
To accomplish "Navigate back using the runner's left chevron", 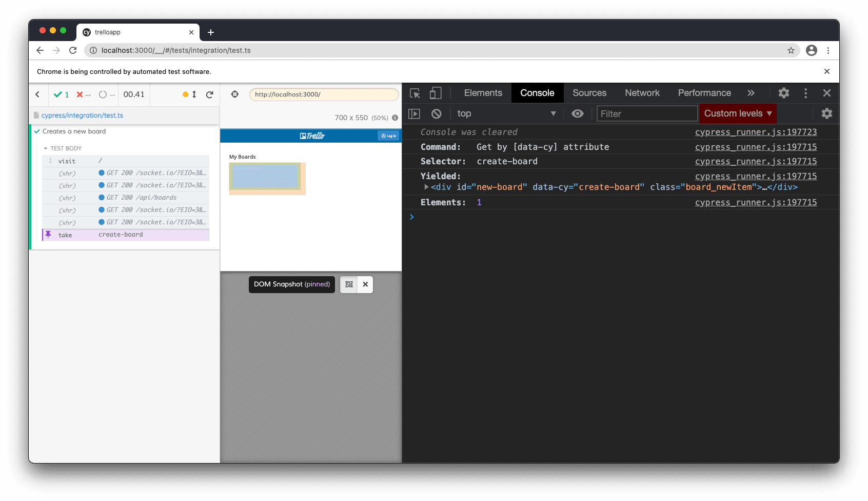I will coord(37,94).
